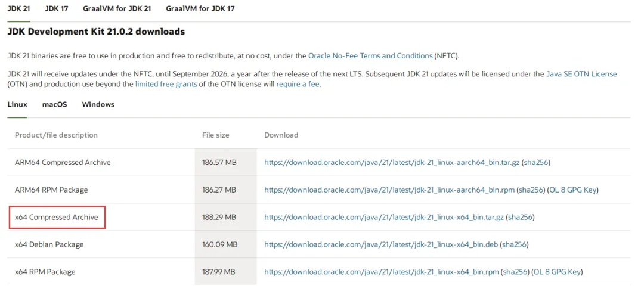
Task: Select the Linux downloads tab
Action: [x=17, y=104]
